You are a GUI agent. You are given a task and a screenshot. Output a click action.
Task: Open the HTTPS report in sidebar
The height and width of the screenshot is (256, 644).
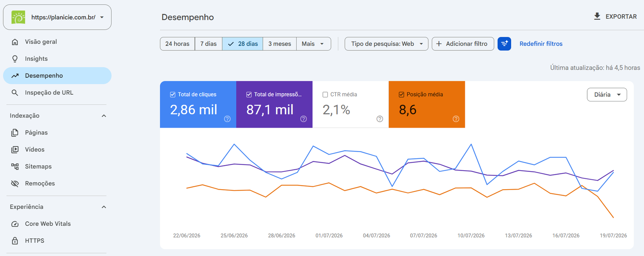[x=57, y=241]
